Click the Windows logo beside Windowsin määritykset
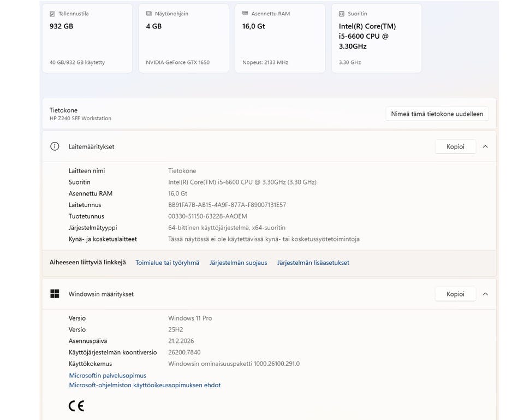Viewport: 524px width, 420px height. click(x=55, y=294)
